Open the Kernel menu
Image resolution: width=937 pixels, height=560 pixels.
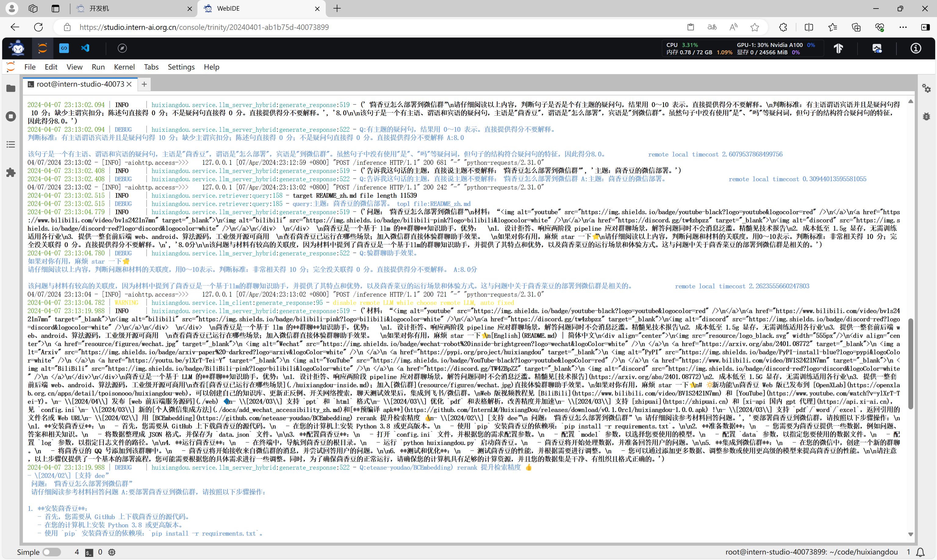(124, 67)
